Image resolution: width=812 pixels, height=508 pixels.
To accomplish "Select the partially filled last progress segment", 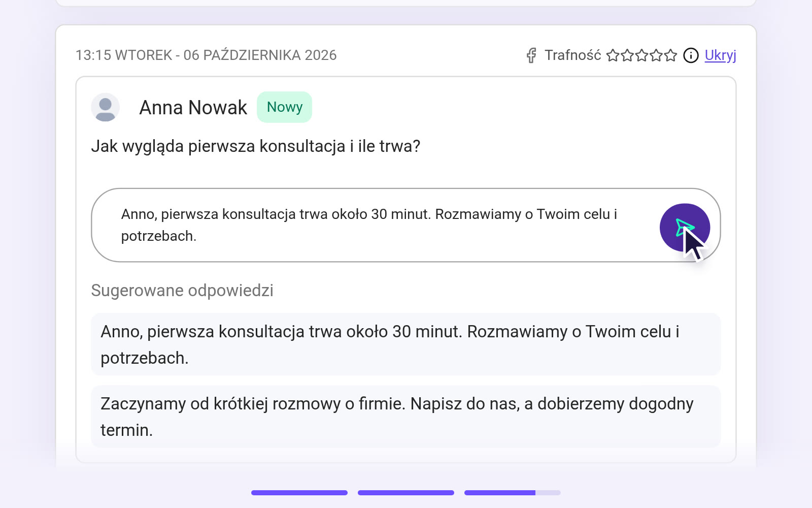I will pyautogui.click(x=513, y=493).
